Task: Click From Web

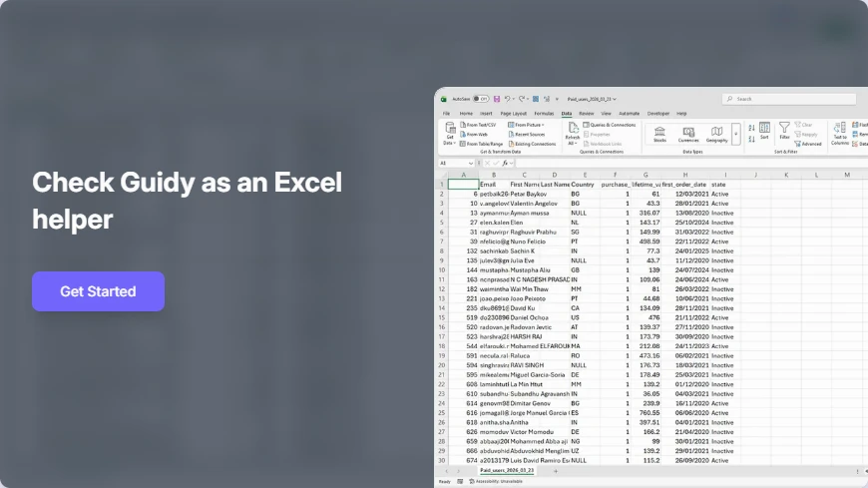Action: click(474, 135)
